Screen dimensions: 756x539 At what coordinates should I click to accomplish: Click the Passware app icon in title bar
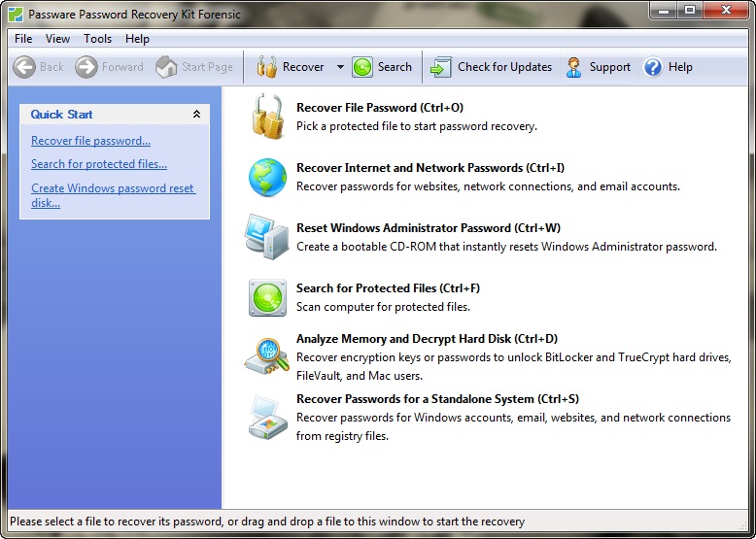(16, 15)
